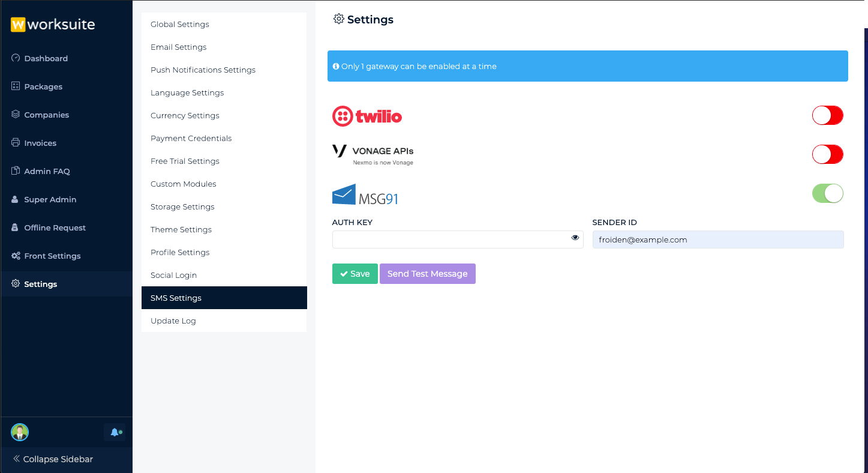868x473 pixels.
Task: Click the Worksuite logo
Action: (x=53, y=25)
